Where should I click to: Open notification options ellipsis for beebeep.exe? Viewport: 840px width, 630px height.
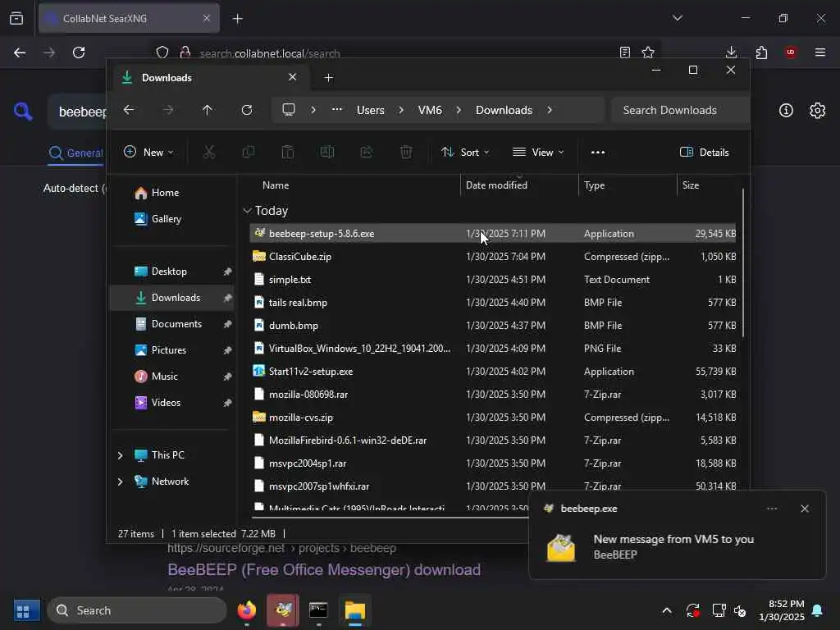point(772,509)
